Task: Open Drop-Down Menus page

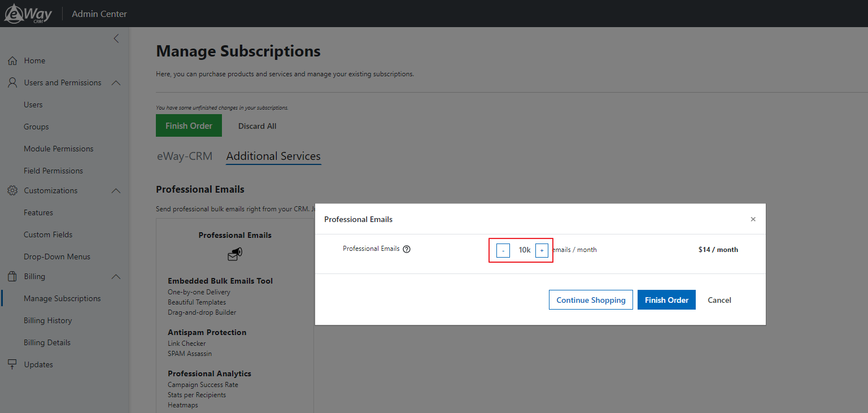Action: click(57, 257)
